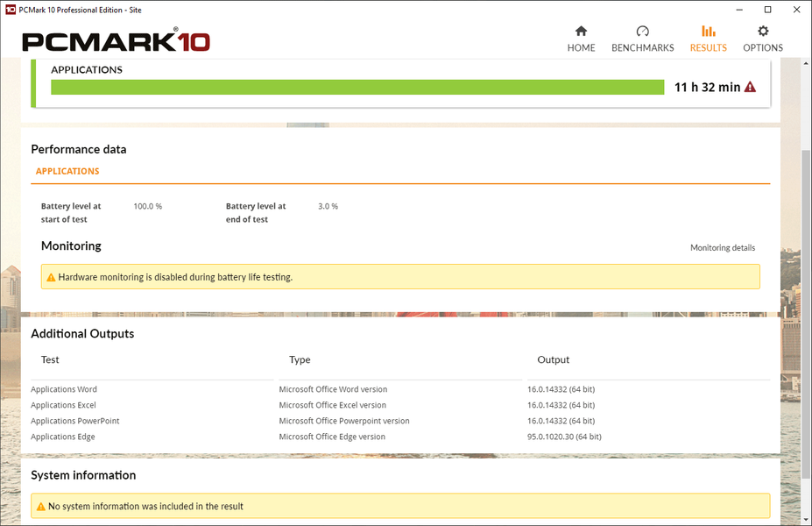Click the hardware monitoring disabled notice text
Viewport: 812px width, 526px height.
[175, 277]
